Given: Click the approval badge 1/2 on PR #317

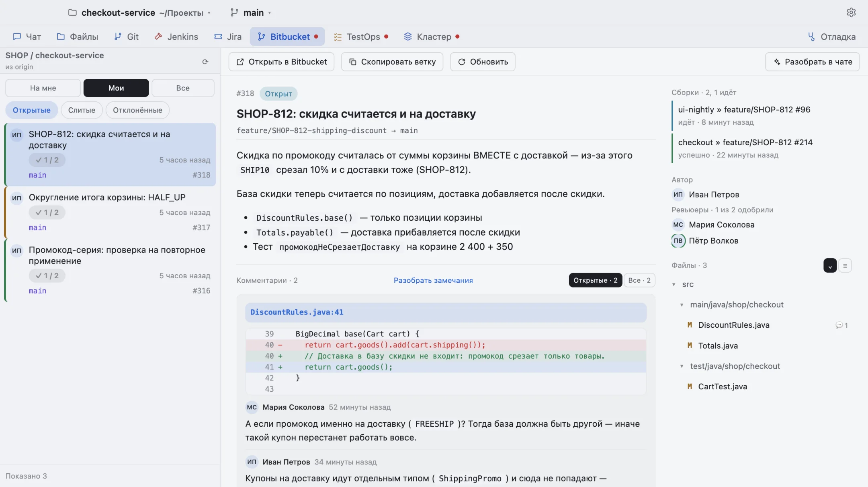Looking at the screenshot, I should coord(47,212).
